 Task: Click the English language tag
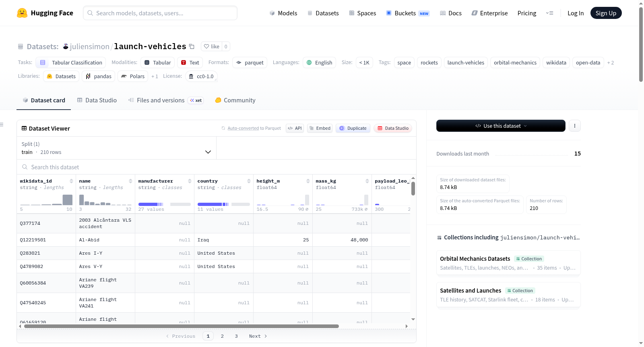[319, 62]
